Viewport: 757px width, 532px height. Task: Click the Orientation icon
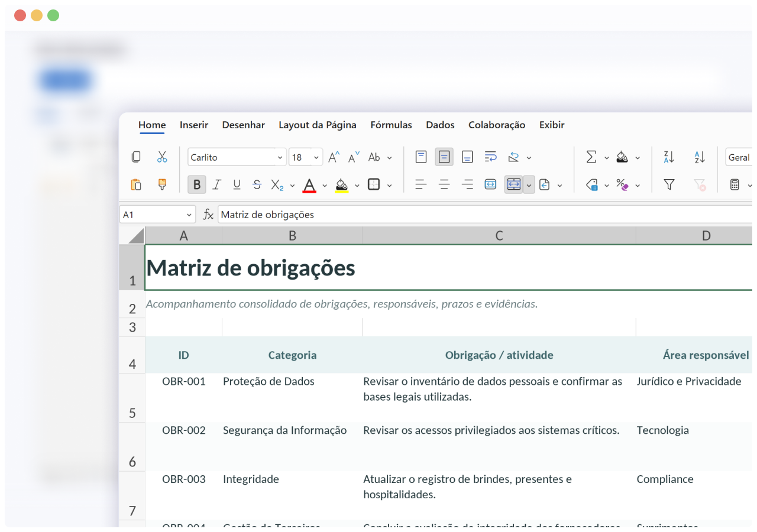click(513, 157)
